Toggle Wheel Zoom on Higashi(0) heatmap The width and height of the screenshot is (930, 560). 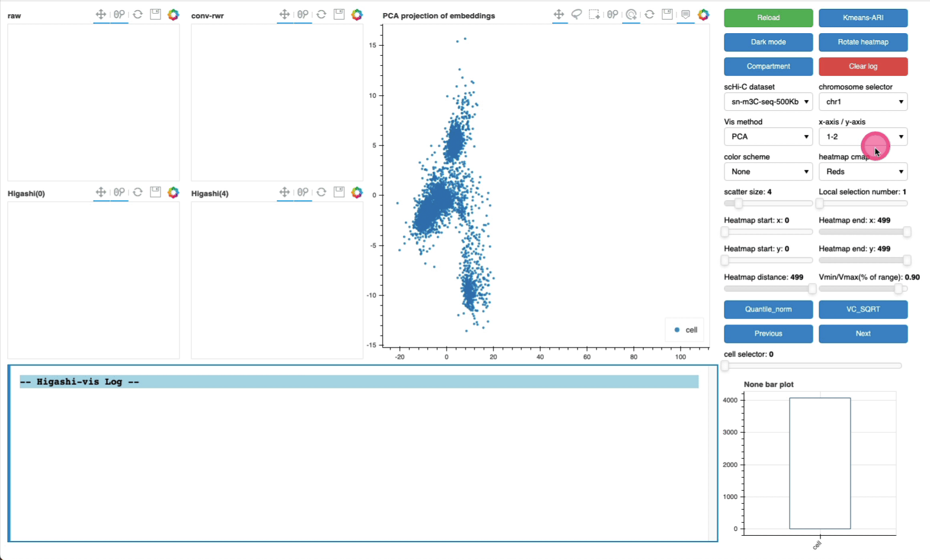point(120,192)
